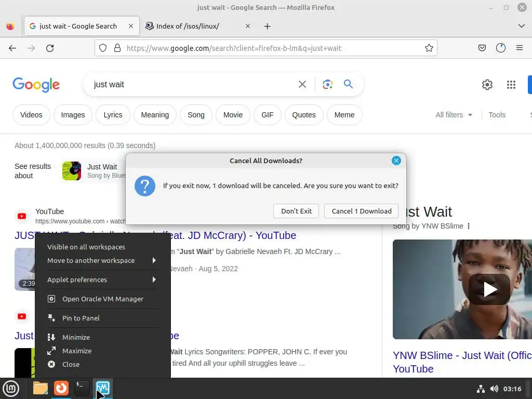Open YNW BSlime Just Wait YouTube link

(462, 362)
